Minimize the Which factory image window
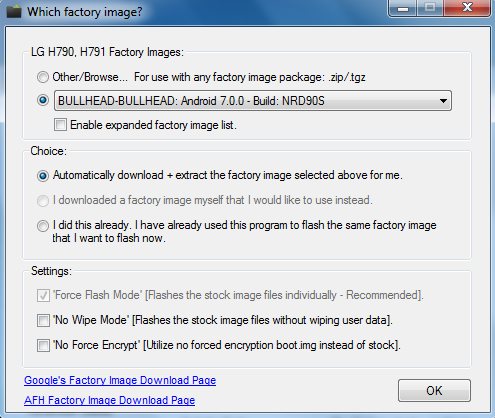Screen dimensions: 495x418 403,8
